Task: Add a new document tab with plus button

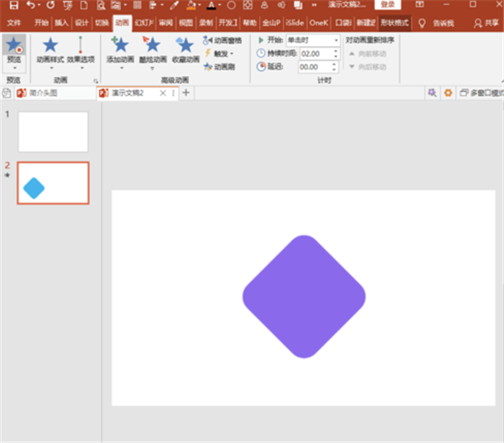Action: coord(186,92)
